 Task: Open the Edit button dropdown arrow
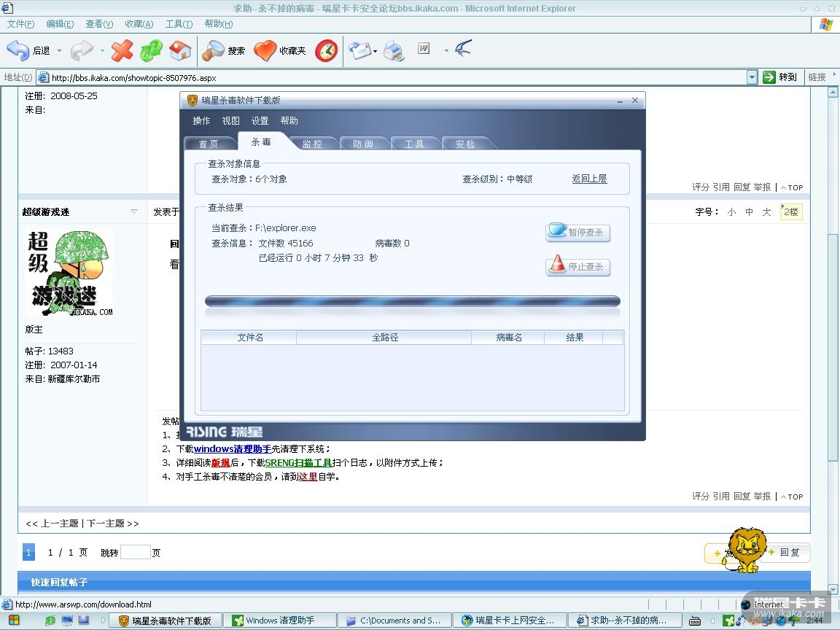(446, 51)
